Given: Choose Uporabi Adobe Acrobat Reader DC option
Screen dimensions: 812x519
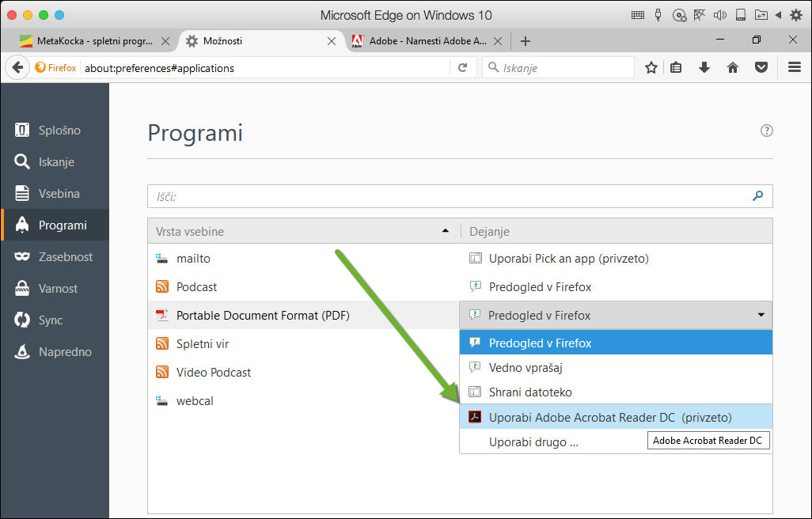Looking at the screenshot, I should [616, 417].
